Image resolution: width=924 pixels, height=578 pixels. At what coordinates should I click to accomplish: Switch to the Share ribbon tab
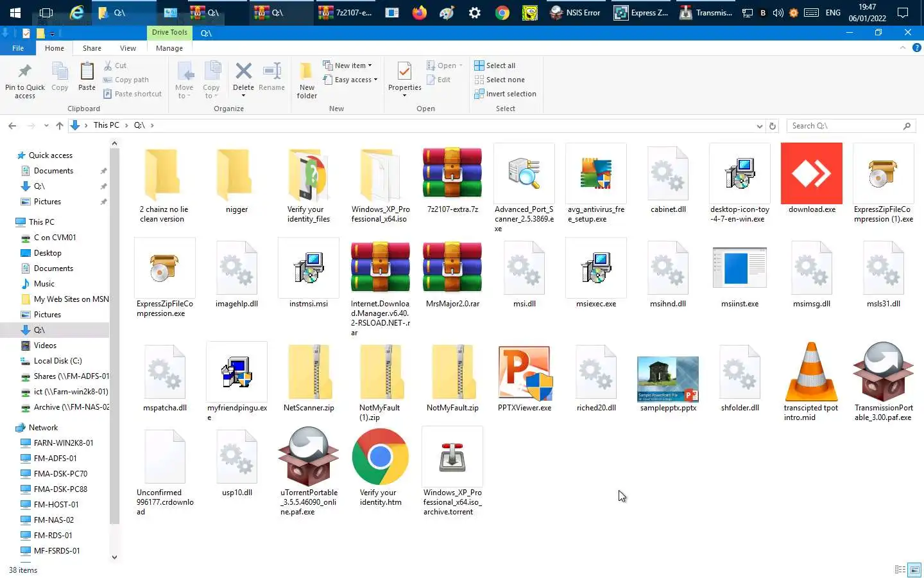pyautogui.click(x=92, y=48)
